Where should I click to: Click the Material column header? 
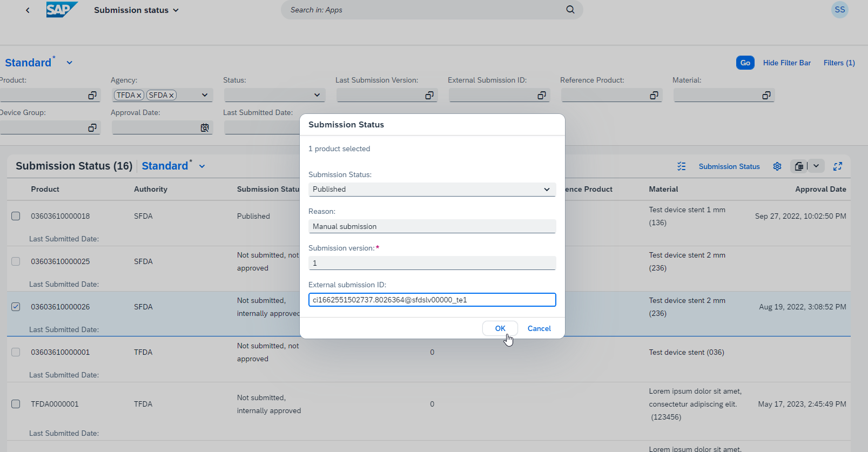[x=663, y=190]
